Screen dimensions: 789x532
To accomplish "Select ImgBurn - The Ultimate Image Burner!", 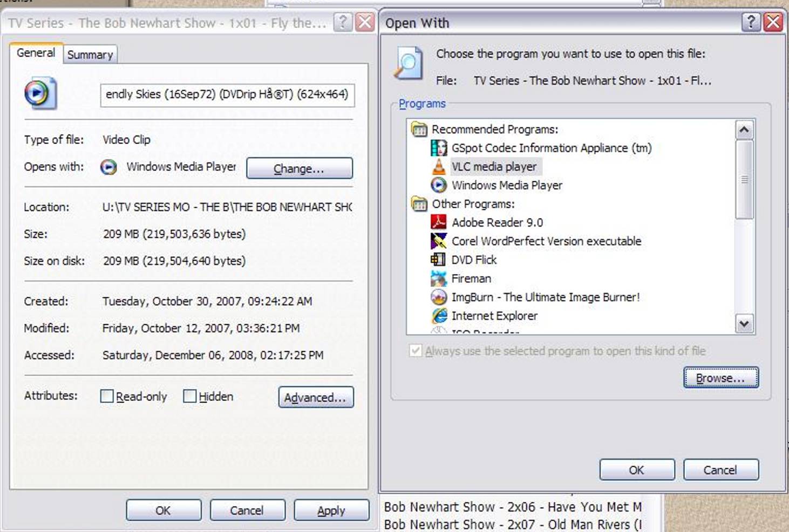I will [x=545, y=297].
